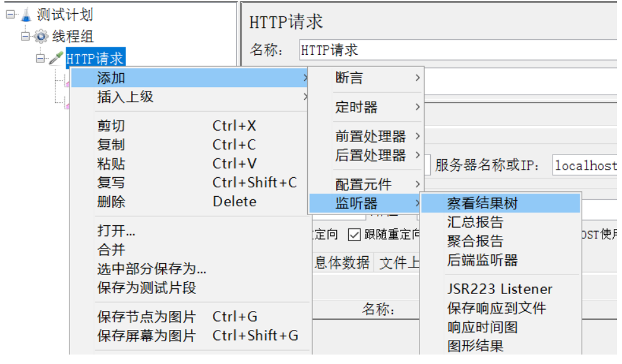Click the 名称 column header in parameters table
Image resolution: width=622 pixels, height=364 pixels.
tap(377, 309)
